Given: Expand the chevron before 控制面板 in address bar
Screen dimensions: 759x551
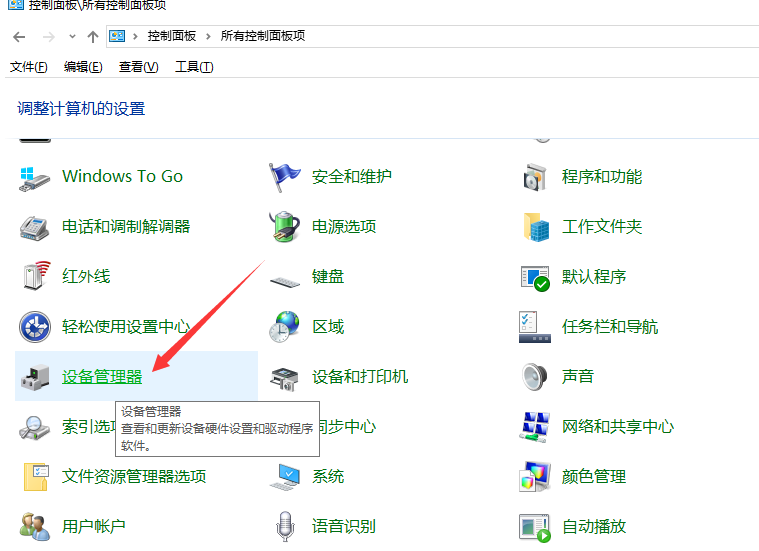Looking at the screenshot, I should pyautogui.click(x=136, y=36).
